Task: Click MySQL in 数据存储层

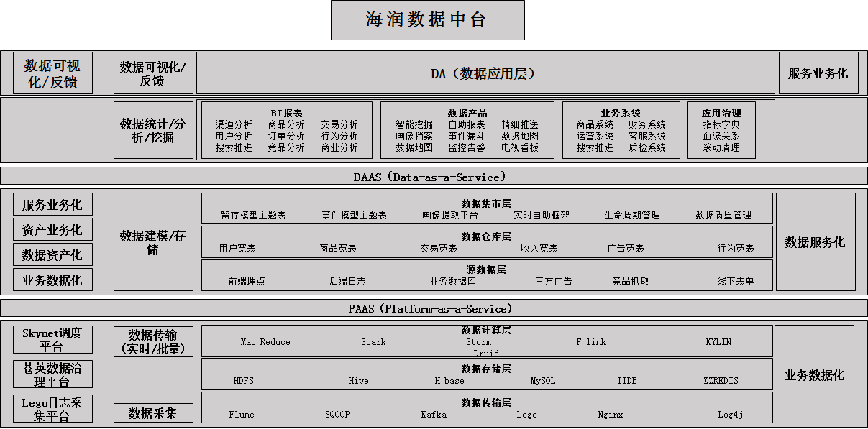Action: [543, 381]
